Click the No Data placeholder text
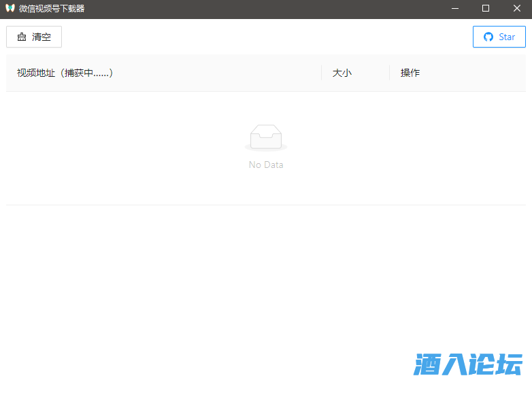 266,165
